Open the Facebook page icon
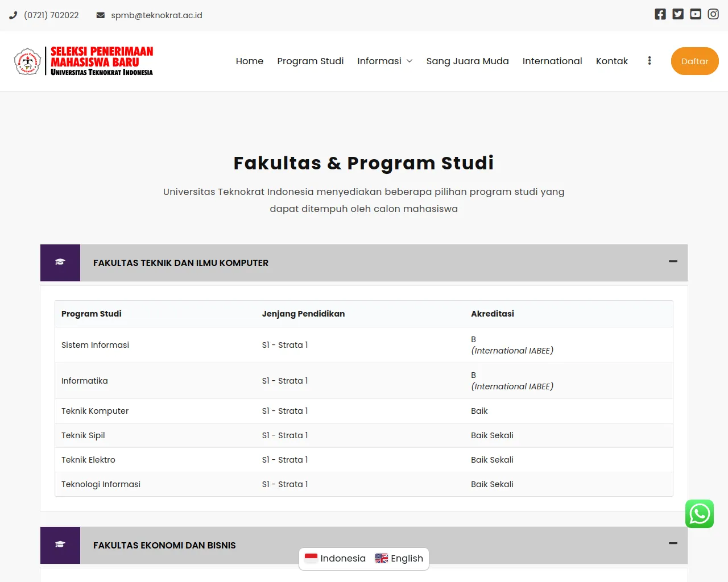728x582 pixels. point(660,14)
